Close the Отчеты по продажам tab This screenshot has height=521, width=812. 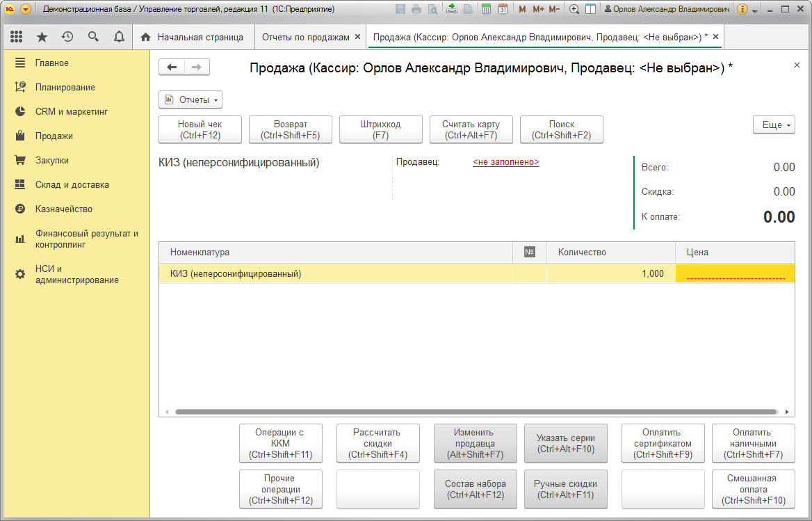(x=357, y=37)
